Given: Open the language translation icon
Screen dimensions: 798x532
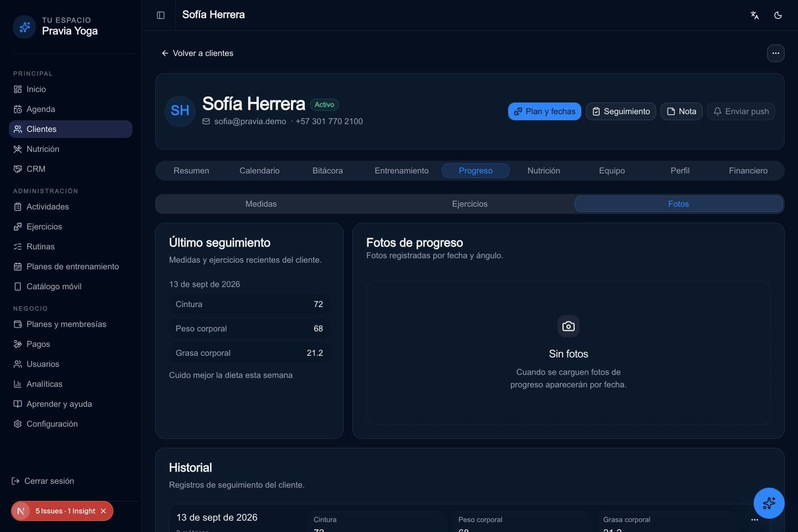Looking at the screenshot, I should (x=754, y=15).
